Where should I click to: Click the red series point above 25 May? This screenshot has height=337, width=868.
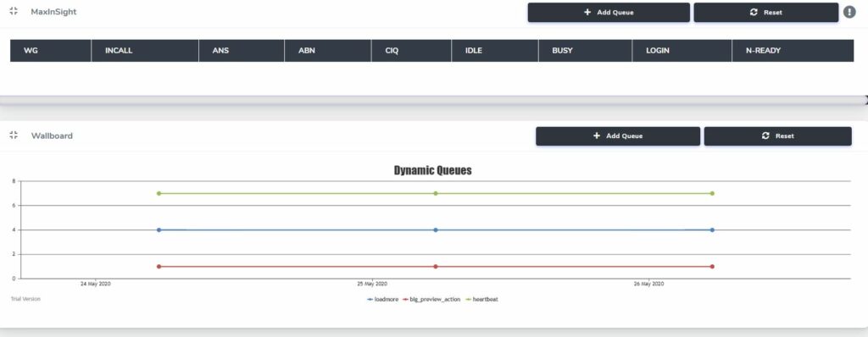point(436,266)
